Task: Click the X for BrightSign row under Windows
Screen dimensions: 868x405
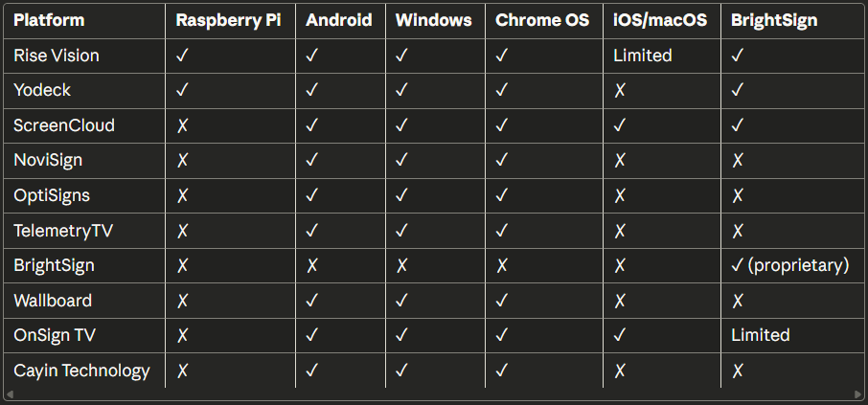Action: pos(401,265)
